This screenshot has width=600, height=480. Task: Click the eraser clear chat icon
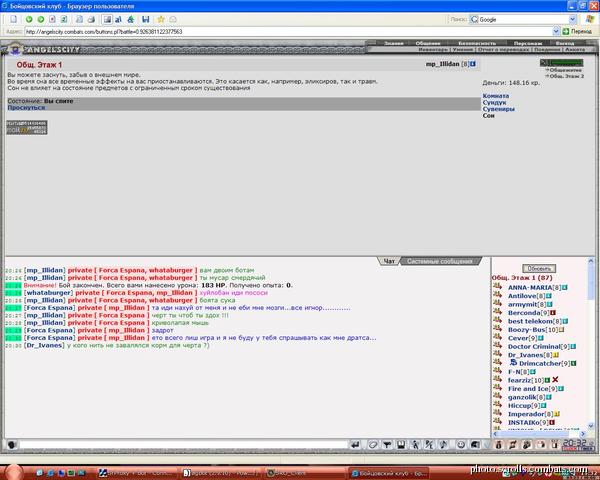pyautogui.click(x=373, y=445)
